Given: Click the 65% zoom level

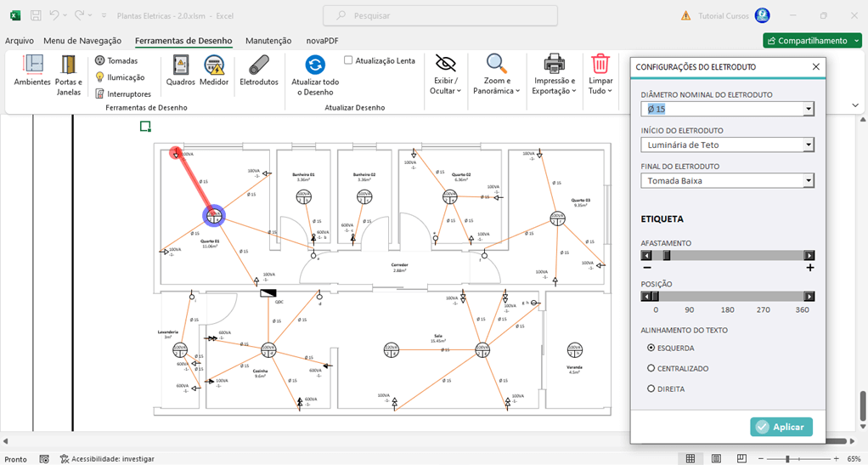Looking at the screenshot, I should click(853, 459).
